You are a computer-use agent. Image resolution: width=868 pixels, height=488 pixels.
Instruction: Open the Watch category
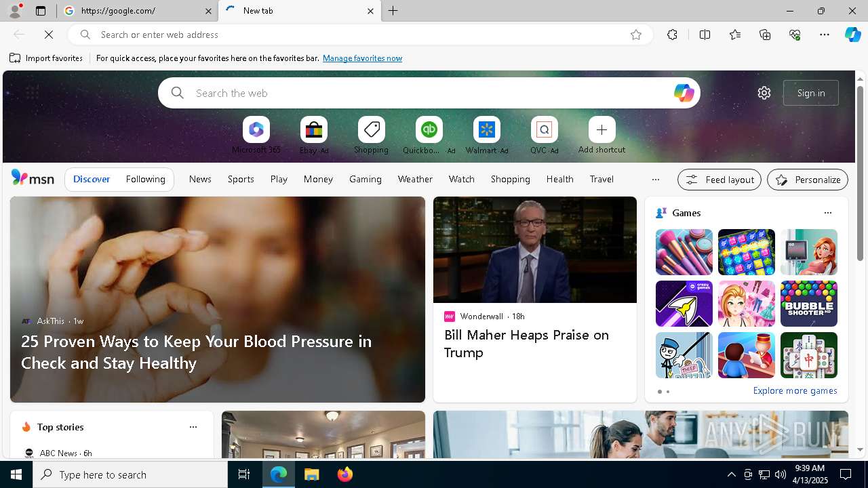(462, 179)
